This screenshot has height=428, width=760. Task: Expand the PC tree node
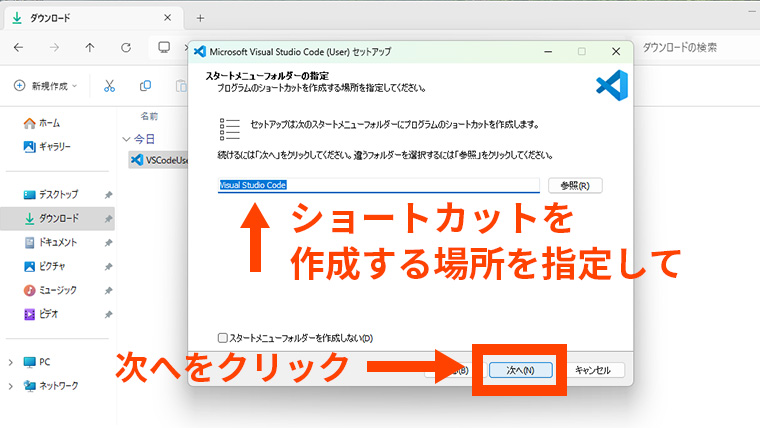pos(11,361)
